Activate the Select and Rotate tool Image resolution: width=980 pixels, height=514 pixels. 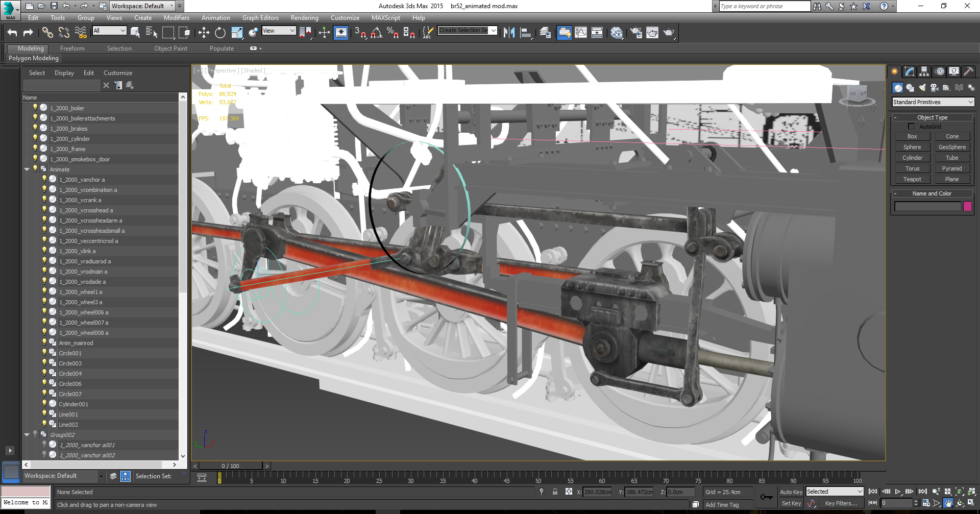[x=220, y=33]
